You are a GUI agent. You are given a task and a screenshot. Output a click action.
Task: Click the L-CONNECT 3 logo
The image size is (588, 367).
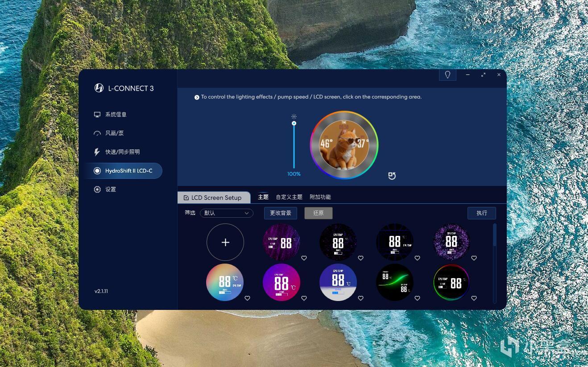[x=124, y=88]
